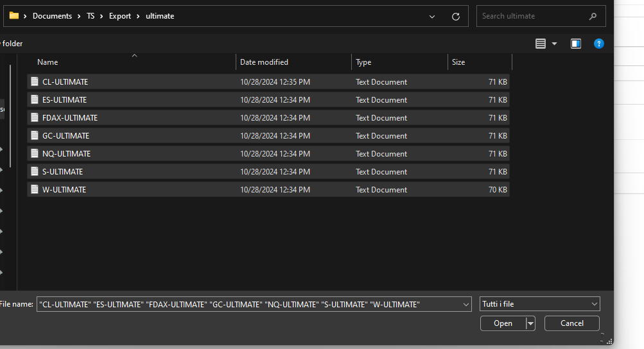Click S-ULTIMATE text document icon
Image resolution: width=644 pixels, height=349 pixels.
(x=35, y=172)
